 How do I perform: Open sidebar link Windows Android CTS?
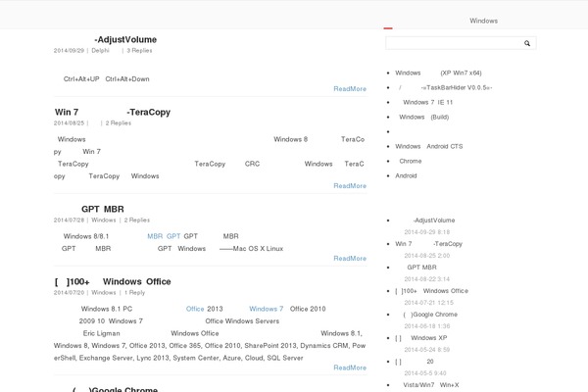429,146
